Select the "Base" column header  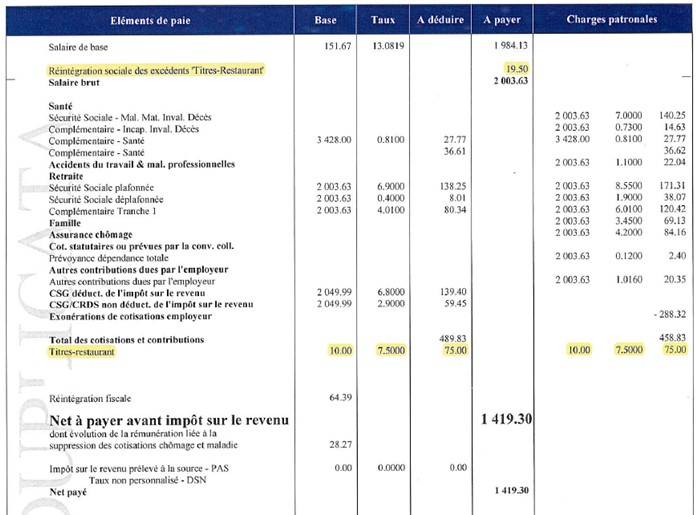(325, 20)
